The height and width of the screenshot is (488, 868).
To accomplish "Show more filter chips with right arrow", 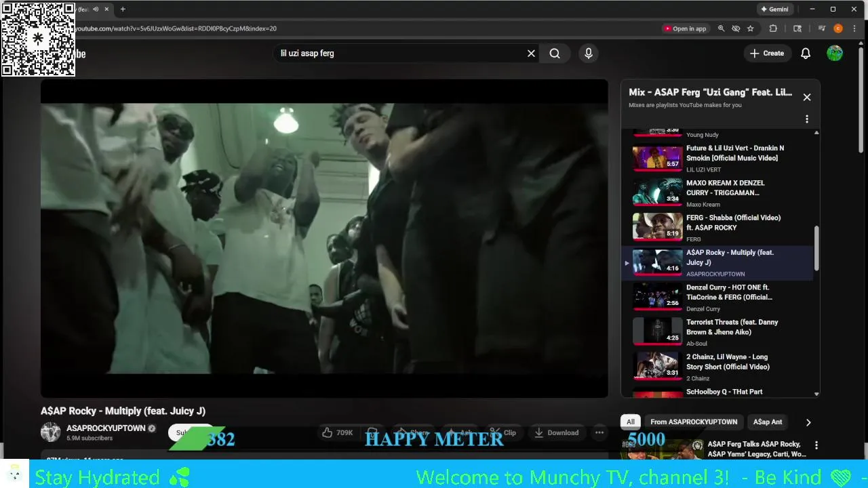I will 808,422.
